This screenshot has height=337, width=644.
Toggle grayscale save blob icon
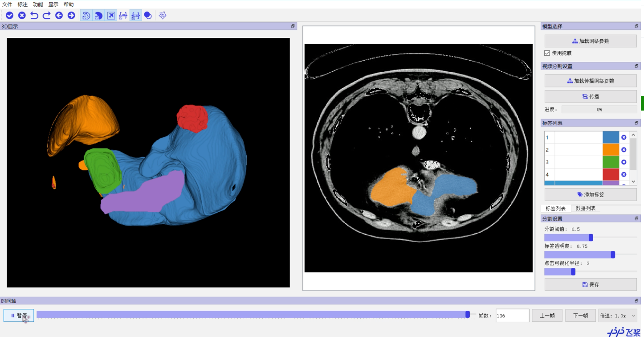98,16
